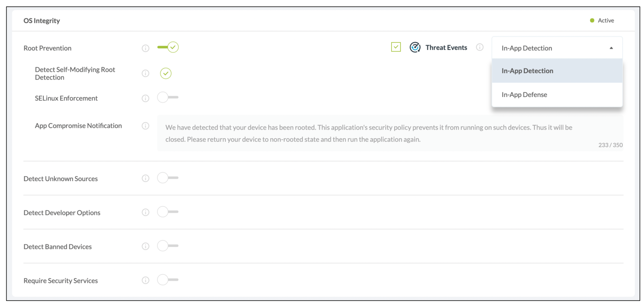Viewport: 644px width, 305px height.
Task: Click info icon next to Detect Banned Devices
Action: [x=145, y=246]
